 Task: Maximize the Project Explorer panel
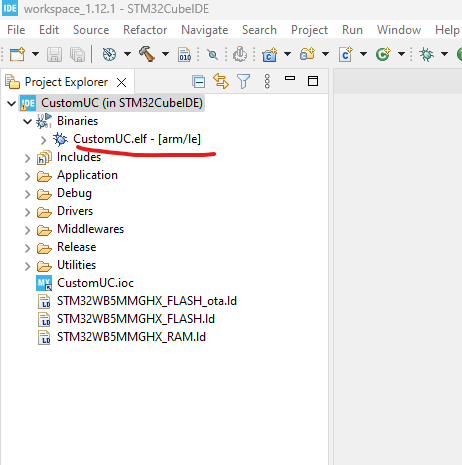pyautogui.click(x=313, y=81)
